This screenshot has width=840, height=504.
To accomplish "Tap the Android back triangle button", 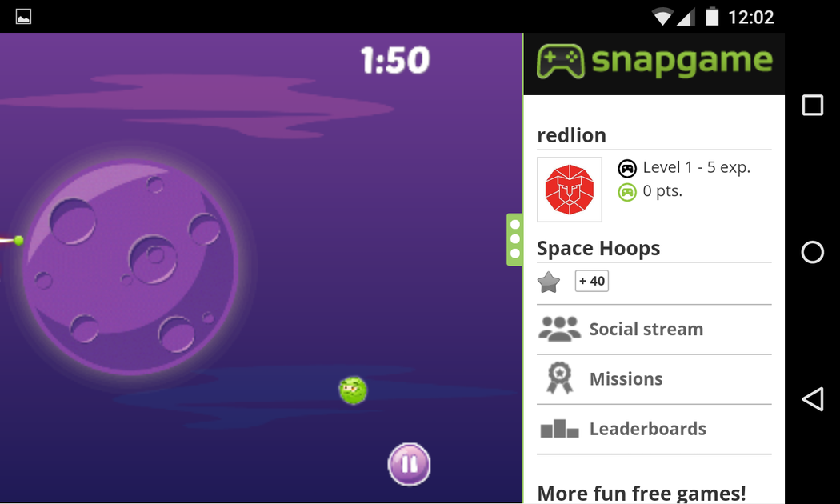I will click(x=813, y=399).
